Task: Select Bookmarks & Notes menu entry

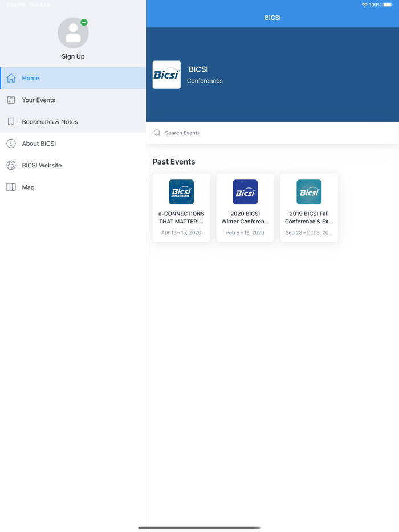Action: pos(50,122)
